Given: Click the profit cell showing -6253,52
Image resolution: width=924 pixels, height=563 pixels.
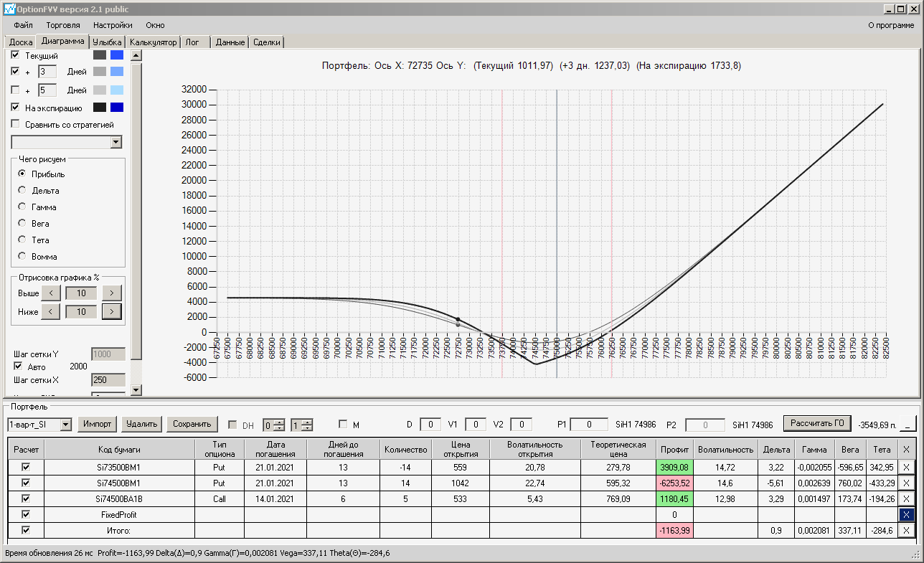Looking at the screenshot, I should pyautogui.click(x=675, y=483).
